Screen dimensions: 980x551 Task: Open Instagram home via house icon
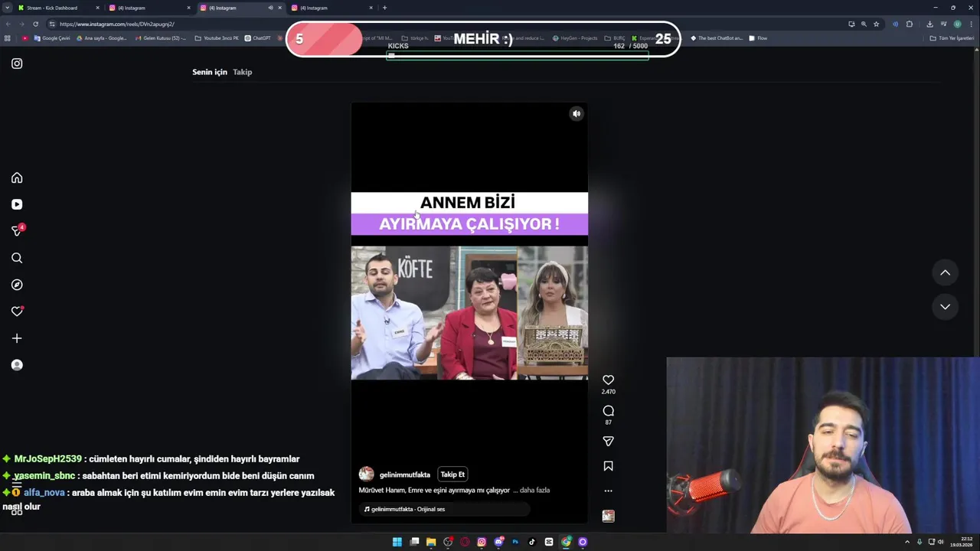pyautogui.click(x=17, y=178)
